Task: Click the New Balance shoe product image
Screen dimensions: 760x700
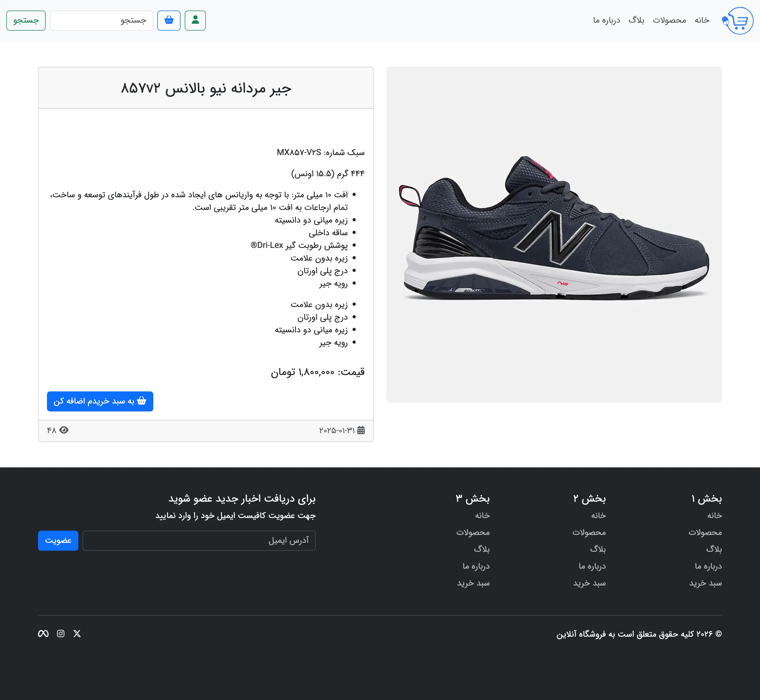Action: pyautogui.click(x=554, y=234)
